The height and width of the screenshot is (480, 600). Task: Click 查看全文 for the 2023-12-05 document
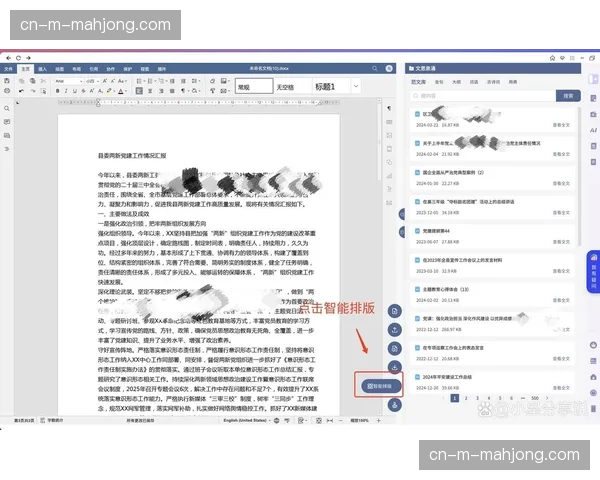pyautogui.click(x=561, y=212)
